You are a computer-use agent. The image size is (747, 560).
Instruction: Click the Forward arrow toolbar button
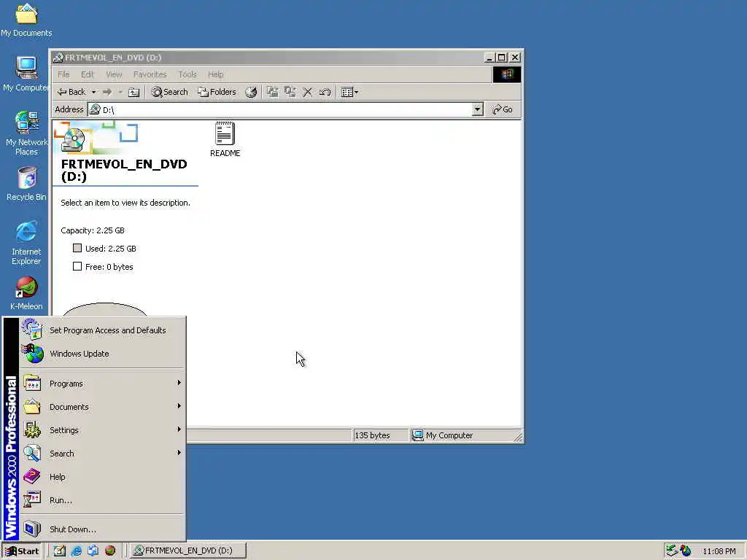107,92
